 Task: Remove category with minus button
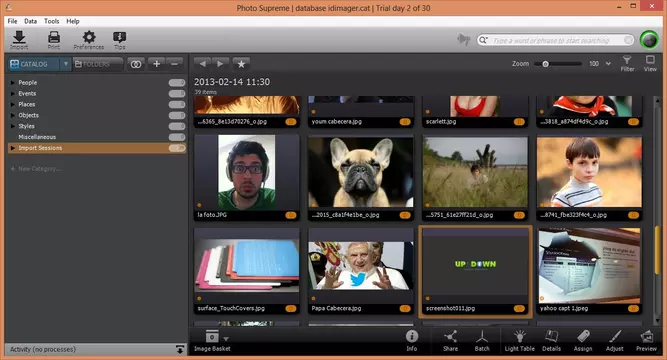pos(174,64)
